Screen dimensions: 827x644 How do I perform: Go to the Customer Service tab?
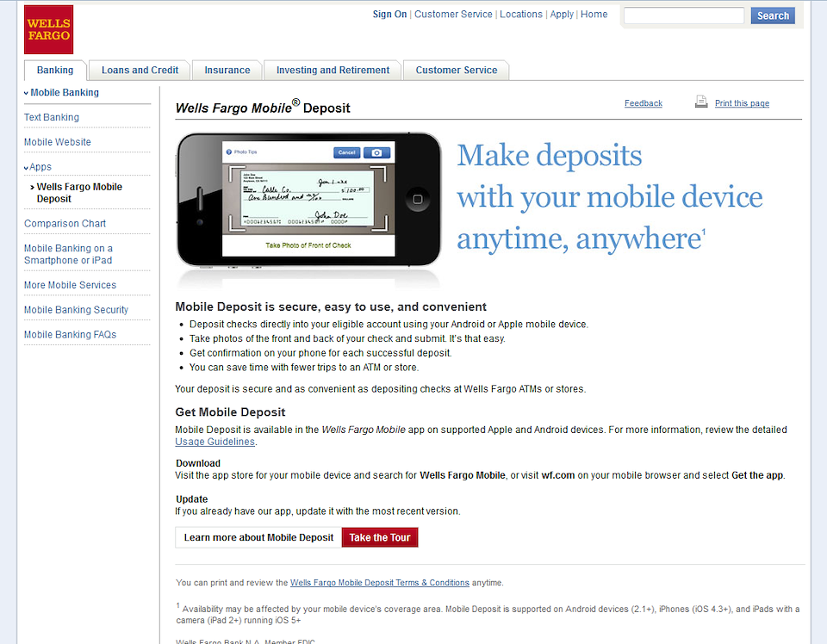click(457, 70)
